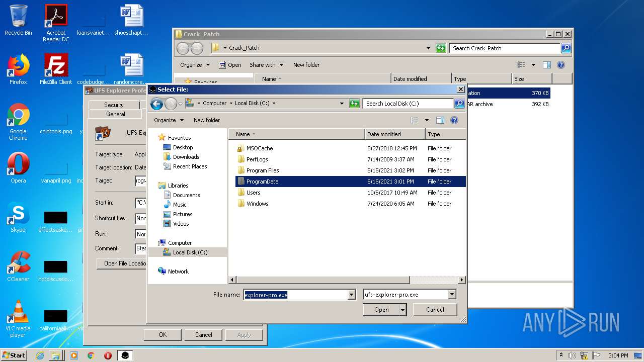
Task: Open Organize menu in Select File dialog
Action: click(x=169, y=120)
